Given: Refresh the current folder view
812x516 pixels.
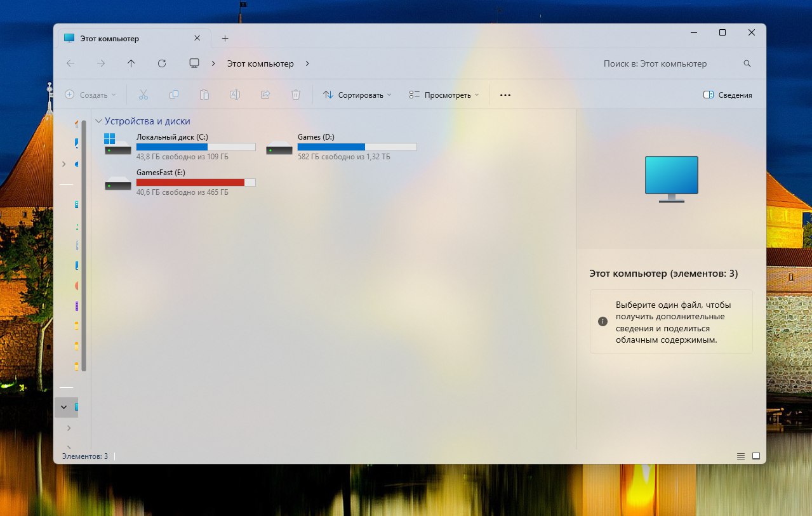Looking at the screenshot, I should click(x=162, y=63).
